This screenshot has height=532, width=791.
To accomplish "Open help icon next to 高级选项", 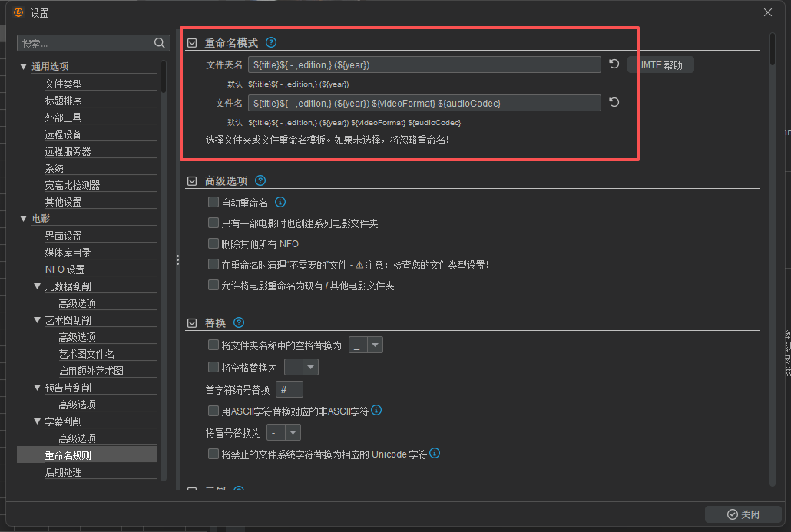I will pos(260,181).
